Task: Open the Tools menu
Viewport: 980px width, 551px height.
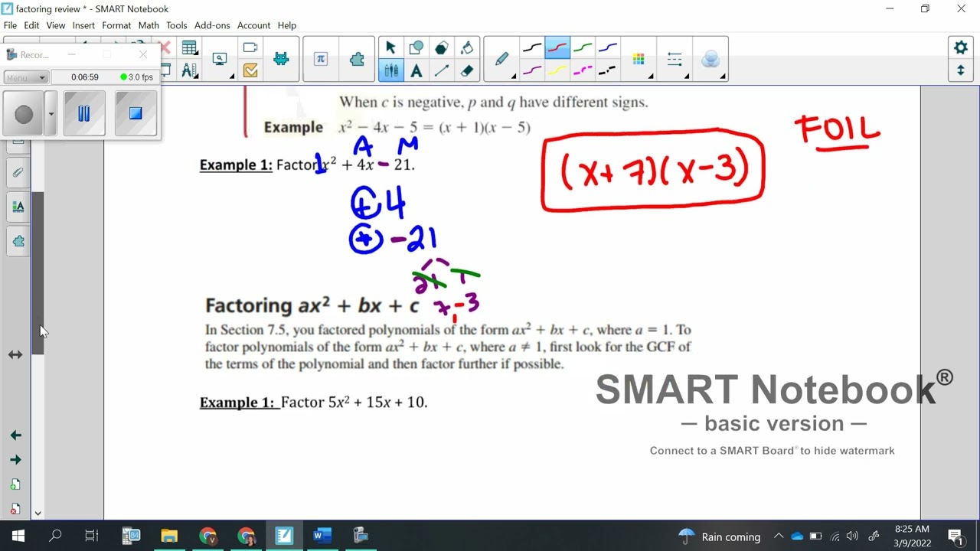Action: tap(177, 25)
